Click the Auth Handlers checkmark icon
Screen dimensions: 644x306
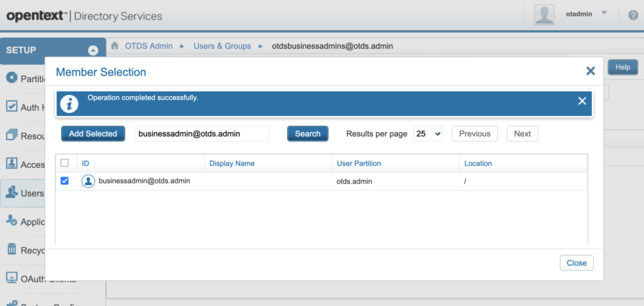[11, 106]
